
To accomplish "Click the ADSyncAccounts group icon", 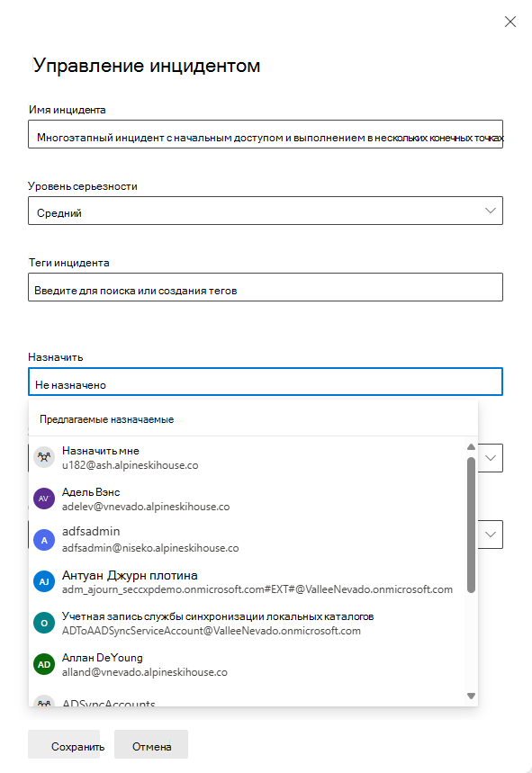I will [x=44, y=702].
